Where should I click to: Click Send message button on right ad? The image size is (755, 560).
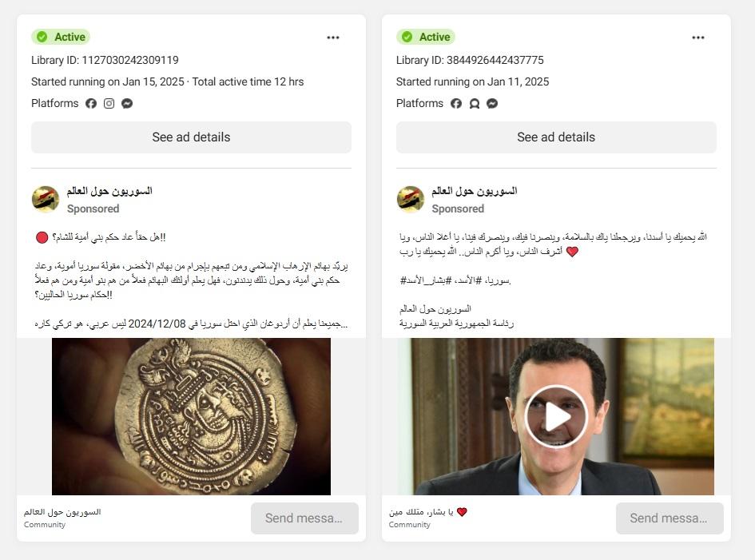click(670, 518)
